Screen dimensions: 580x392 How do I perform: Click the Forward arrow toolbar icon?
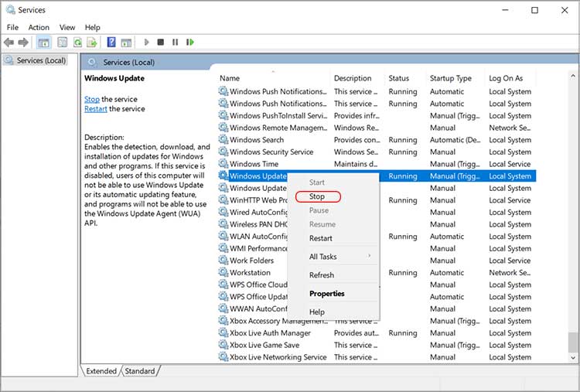[23, 43]
